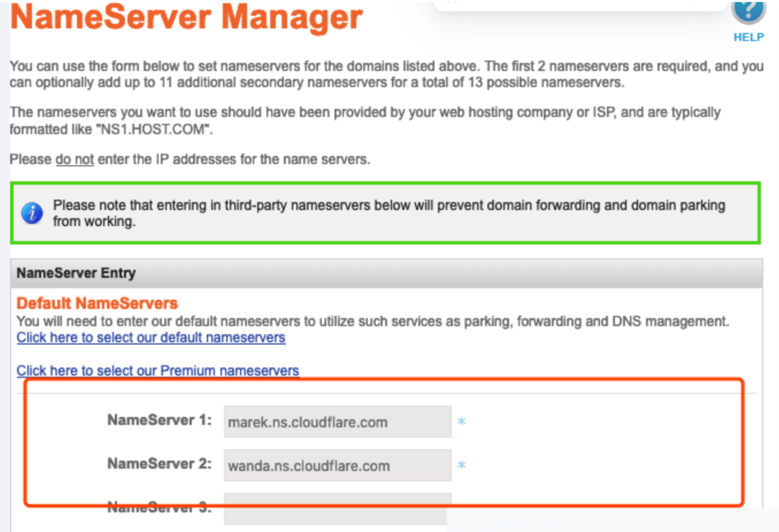The height and width of the screenshot is (532, 779).
Task: Click the NameServer Entry section header
Action: [76, 273]
